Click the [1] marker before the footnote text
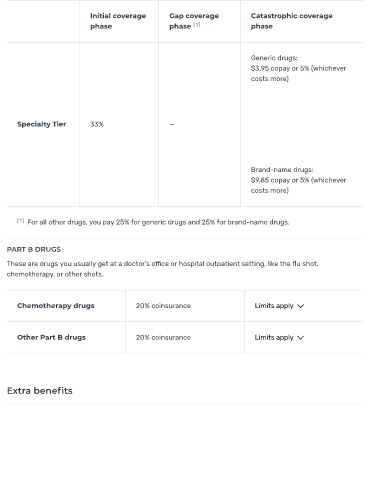 [20, 221]
